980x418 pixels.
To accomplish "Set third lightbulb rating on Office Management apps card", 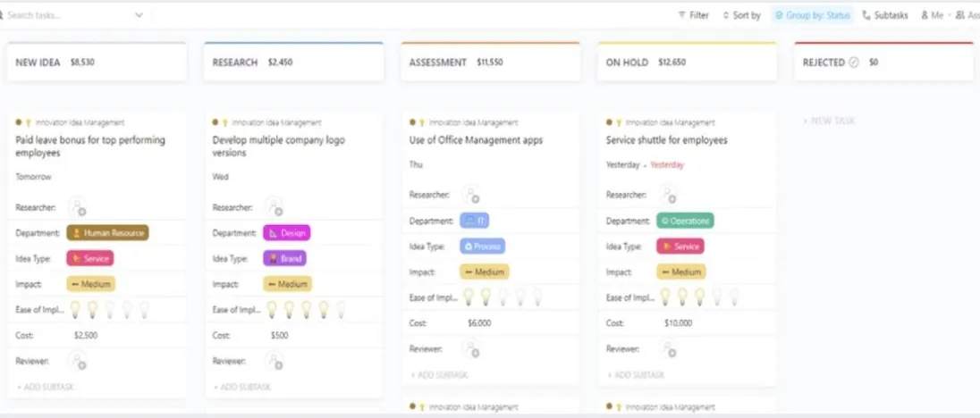I will click(x=503, y=297).
